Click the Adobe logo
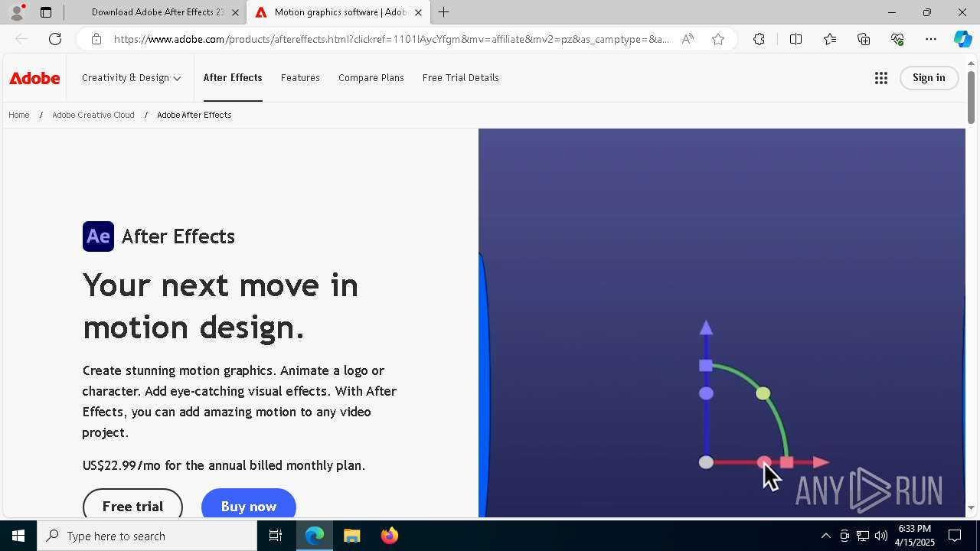 (x=34, y=78)
